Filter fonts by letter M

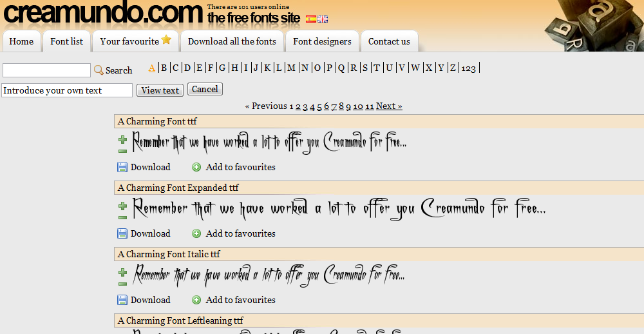point(291,68)
